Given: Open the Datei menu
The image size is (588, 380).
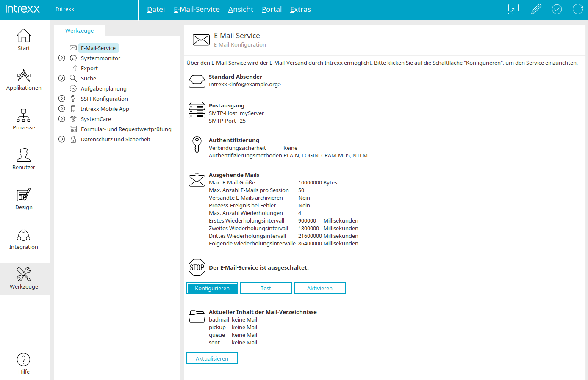Looking at the screenshot, I should pos(155,9).
